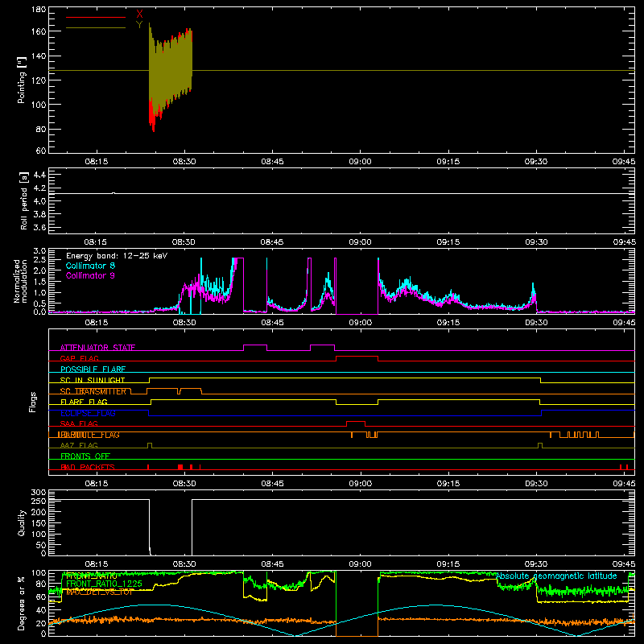Click the 3.8 tick on Roll period axis
Screen dimensions: 644x644
coord(39,214)
